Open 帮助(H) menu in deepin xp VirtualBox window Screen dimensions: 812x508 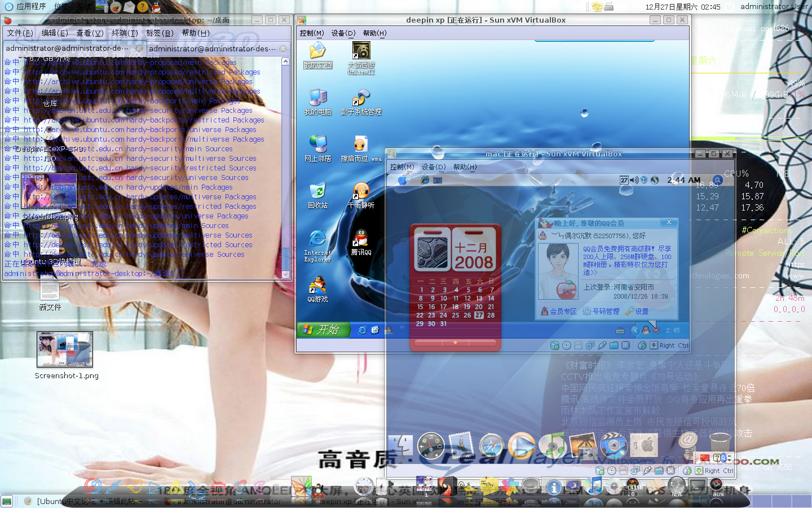click(x=374, y=33)
